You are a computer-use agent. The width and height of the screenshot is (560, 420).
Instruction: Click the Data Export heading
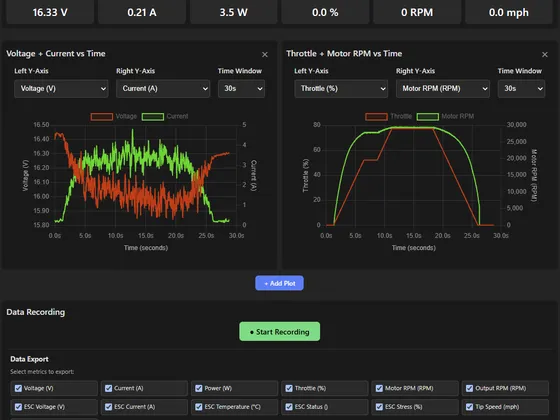[x=29, y=359]
